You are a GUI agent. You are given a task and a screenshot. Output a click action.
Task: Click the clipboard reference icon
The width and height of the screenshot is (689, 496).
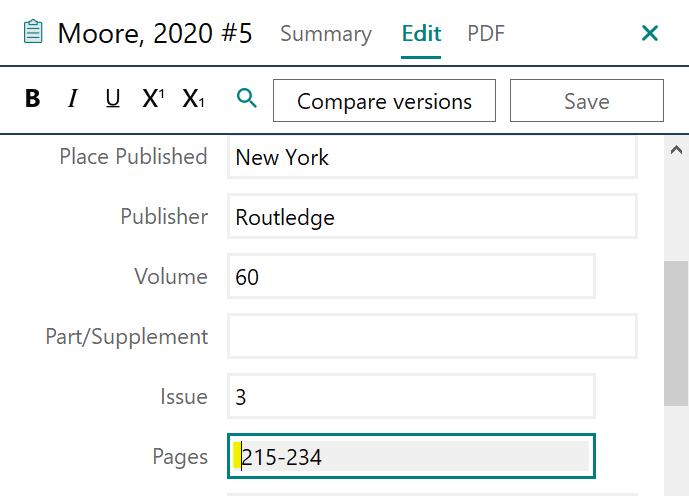(x=33, y=33)
